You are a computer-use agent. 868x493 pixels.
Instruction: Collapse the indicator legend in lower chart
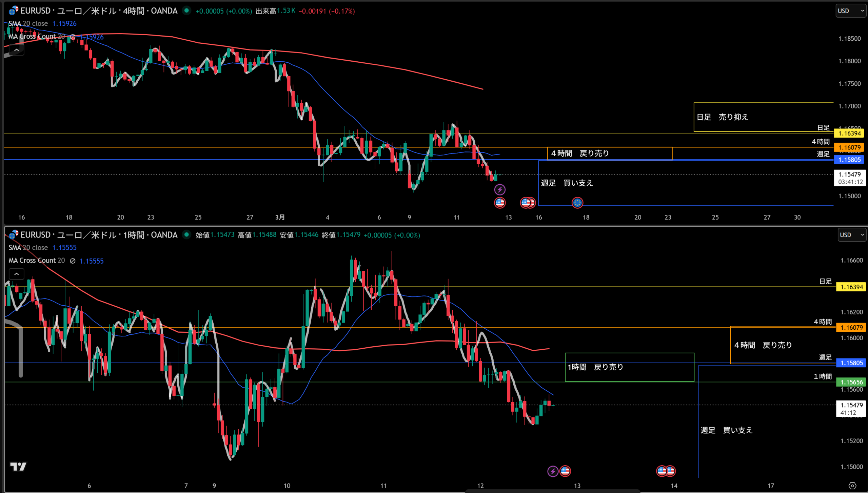(16, 274)
